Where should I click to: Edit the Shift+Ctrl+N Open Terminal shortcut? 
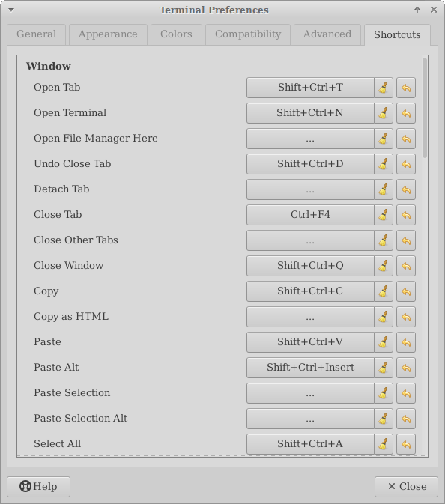click(310, 113)
